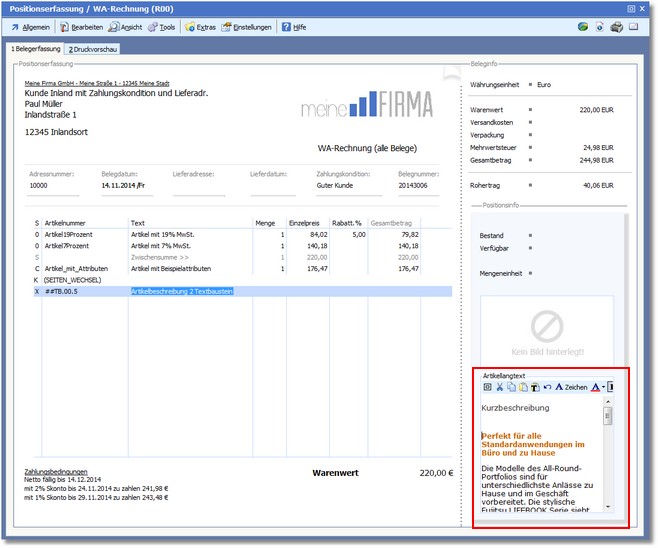Click the paste-as-text icon in Artikellangtext
658x548 pixels.
pos(534,387)
